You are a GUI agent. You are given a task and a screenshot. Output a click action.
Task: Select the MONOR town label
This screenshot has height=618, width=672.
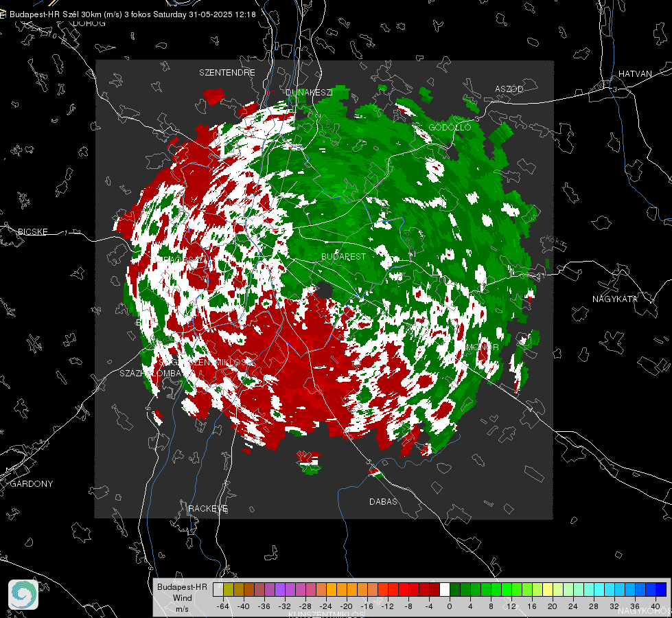(482, 347)
